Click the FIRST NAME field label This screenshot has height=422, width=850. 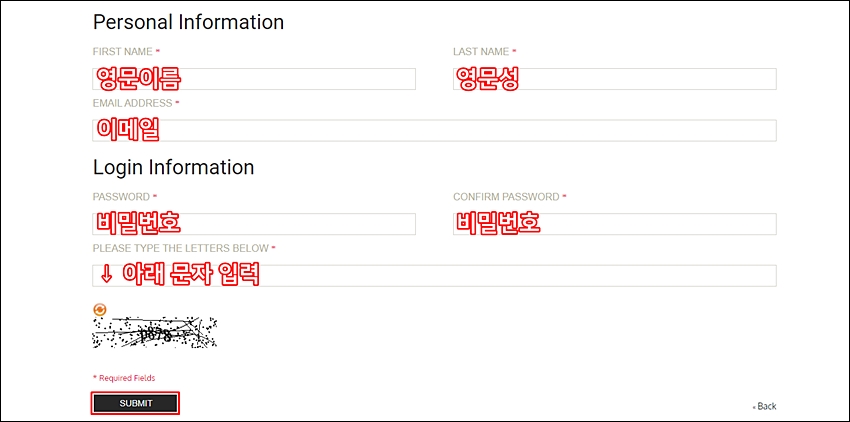tap(123, 52)
